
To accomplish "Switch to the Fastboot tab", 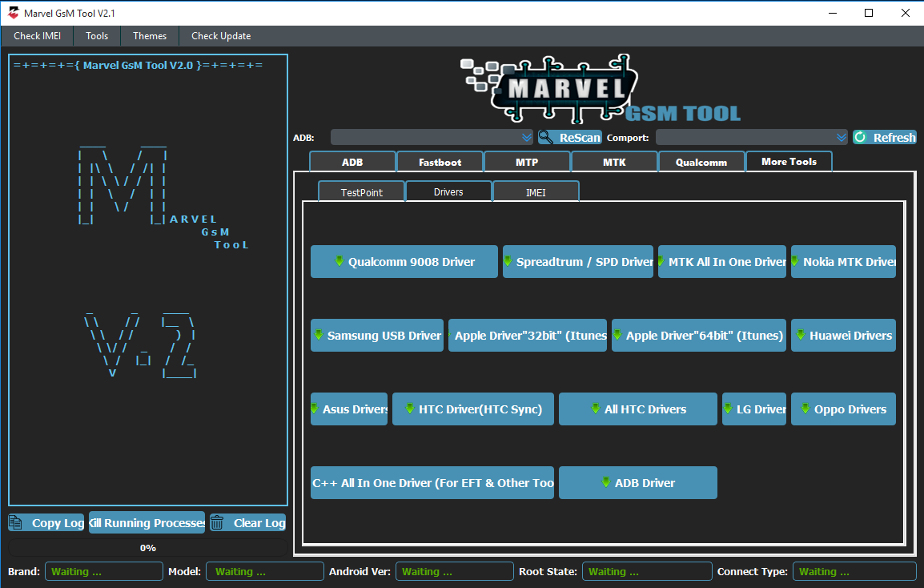I will 440,162.
